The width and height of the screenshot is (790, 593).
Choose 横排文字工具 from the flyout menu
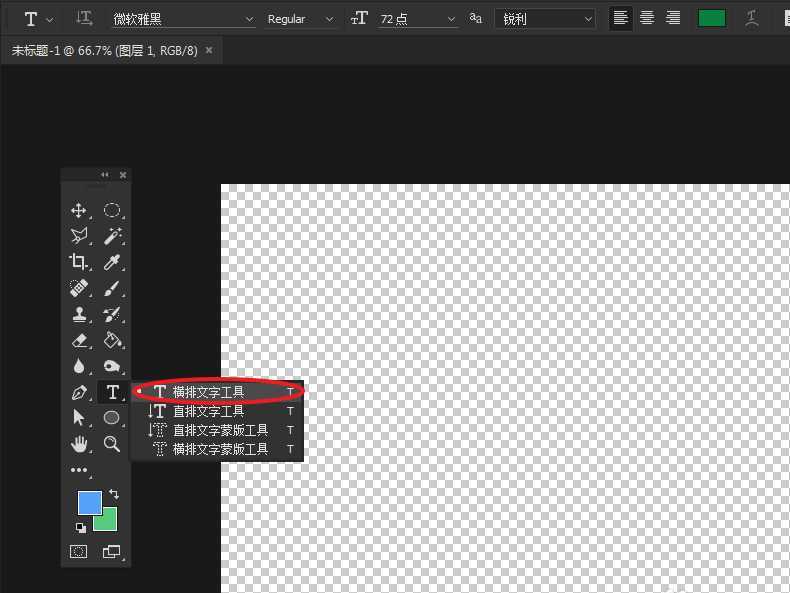(x=208, y=392)
